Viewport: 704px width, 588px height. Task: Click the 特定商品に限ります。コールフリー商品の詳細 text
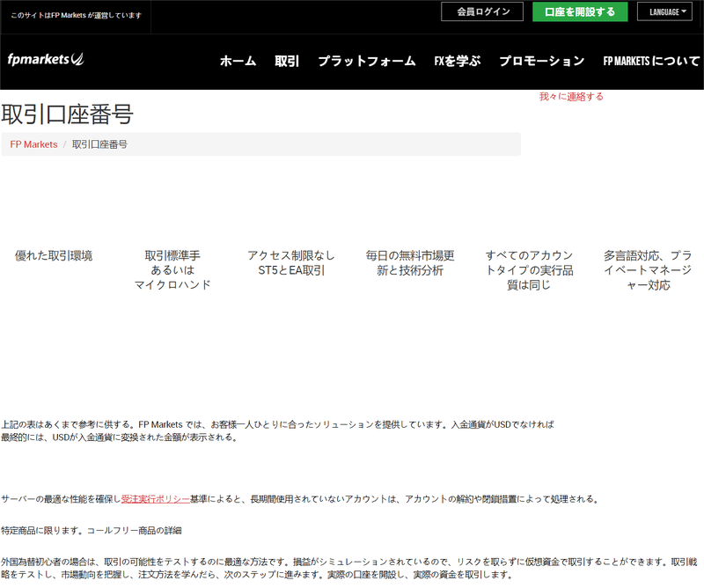pos(92,531)
